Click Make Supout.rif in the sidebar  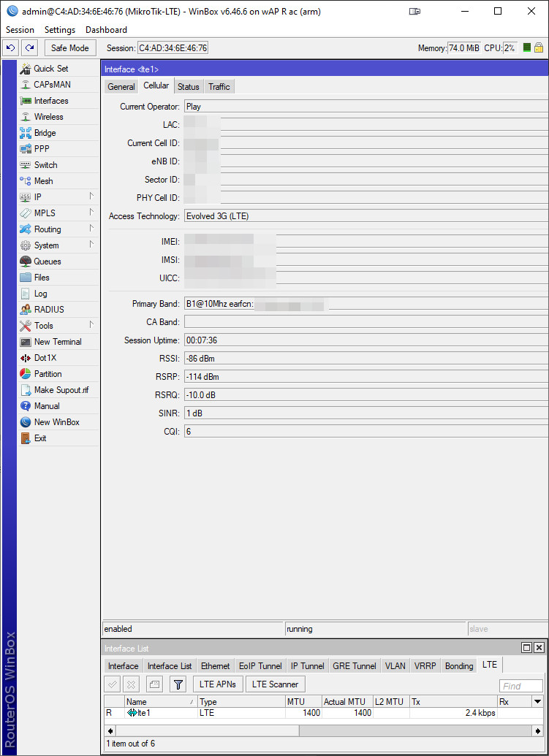click(58, 390)
